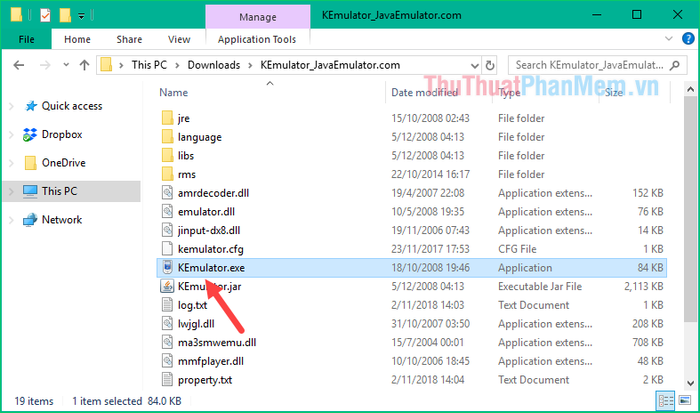This screenshot has height=413, width=700.
Task: Select Quick access in navigation pane
Action: point(72,106)
